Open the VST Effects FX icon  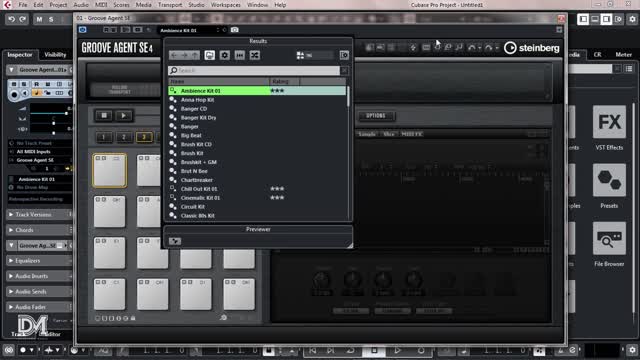click(x=609, y=122)
